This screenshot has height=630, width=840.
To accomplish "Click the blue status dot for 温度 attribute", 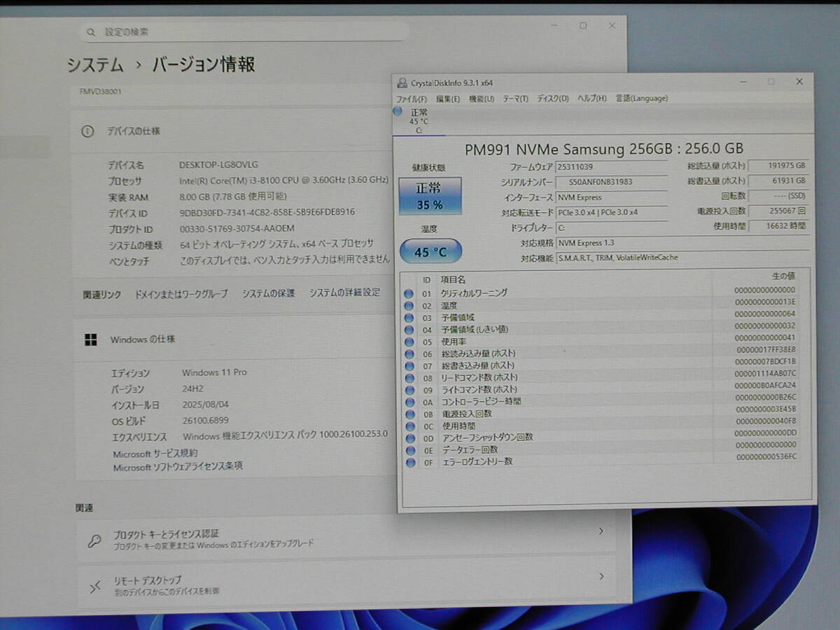I will 409,306.
